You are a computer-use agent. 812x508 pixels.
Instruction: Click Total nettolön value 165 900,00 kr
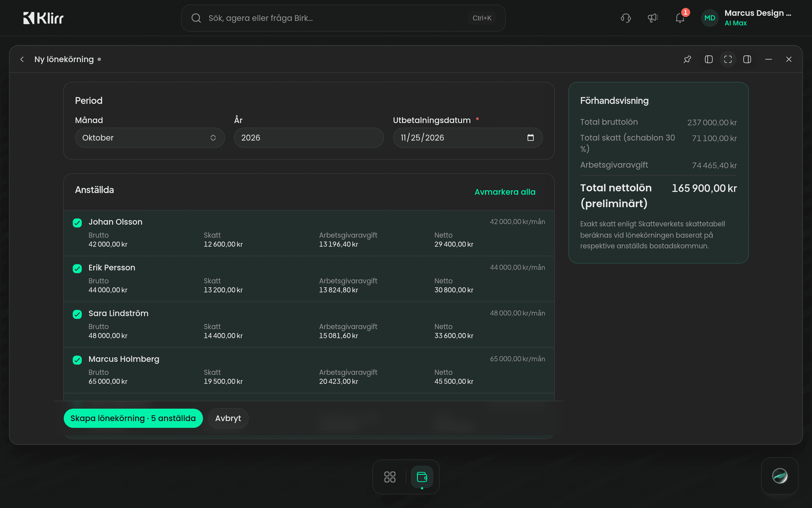pyautogui.click(x=704, y=188)
